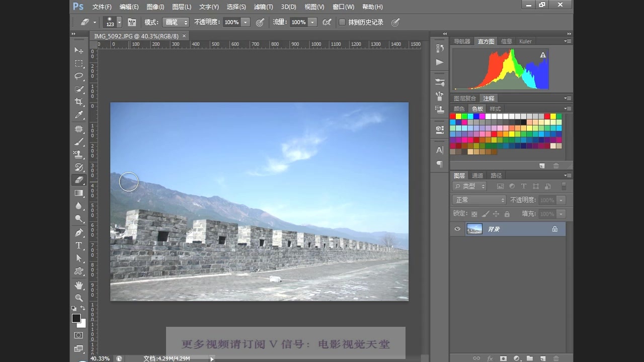
Task: Open the 图像(I) menu
Action: (x=155, y=7)
